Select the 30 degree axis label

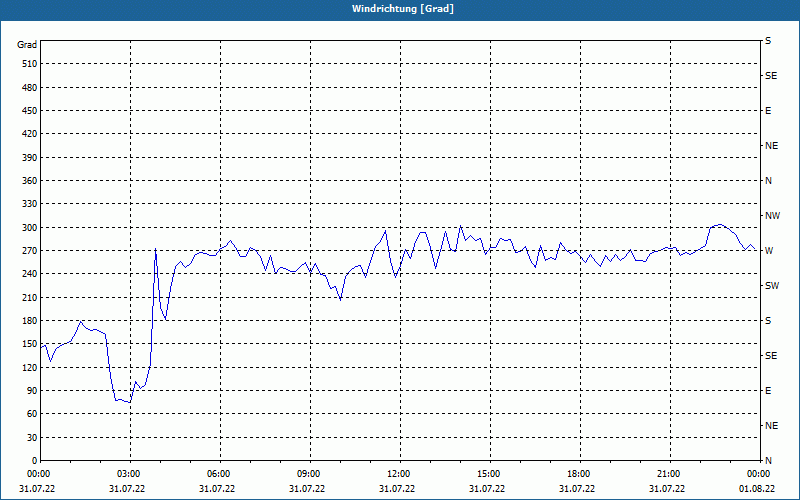(32, 437)
